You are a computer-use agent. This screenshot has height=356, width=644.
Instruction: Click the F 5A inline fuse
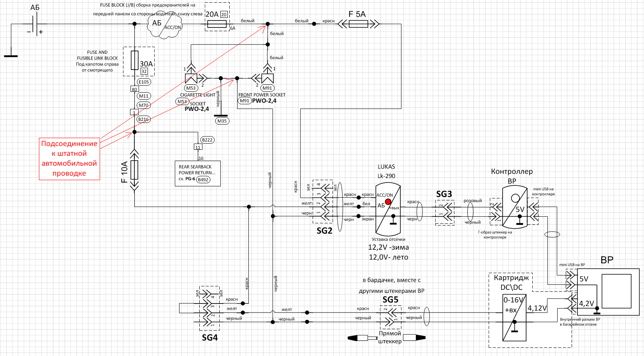click(x=358, y=25)
